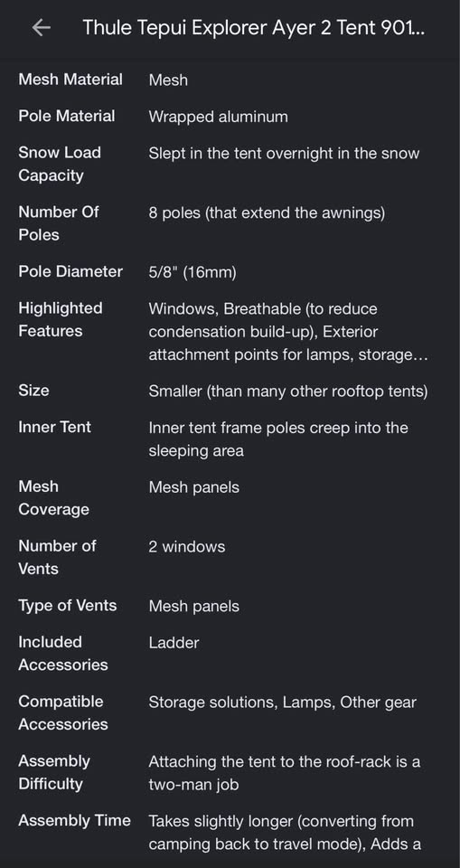
Task: Tap the Assembly Difficulty description
Action: (x=285, y=773)
